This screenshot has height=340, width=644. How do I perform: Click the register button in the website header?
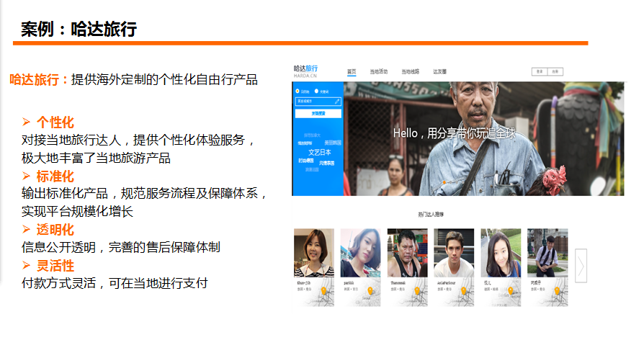pyautogui.click(x=555, y=71)
